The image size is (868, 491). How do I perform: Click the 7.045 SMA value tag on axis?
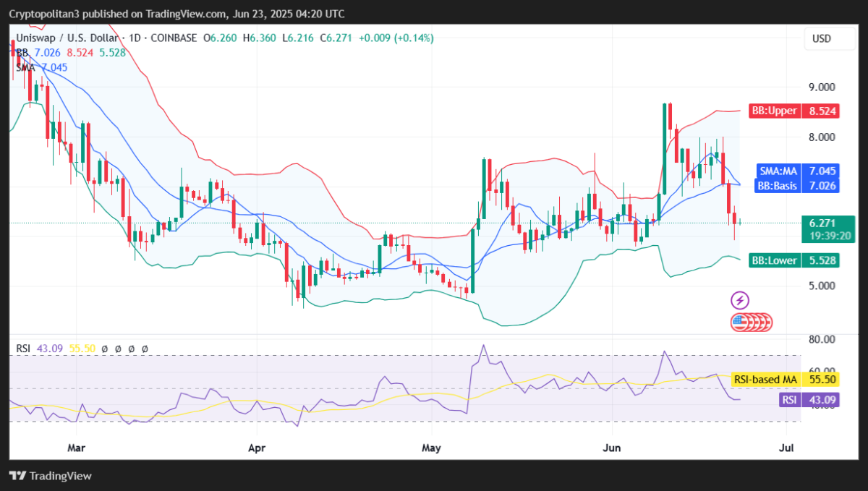click(x=820, y=171)
